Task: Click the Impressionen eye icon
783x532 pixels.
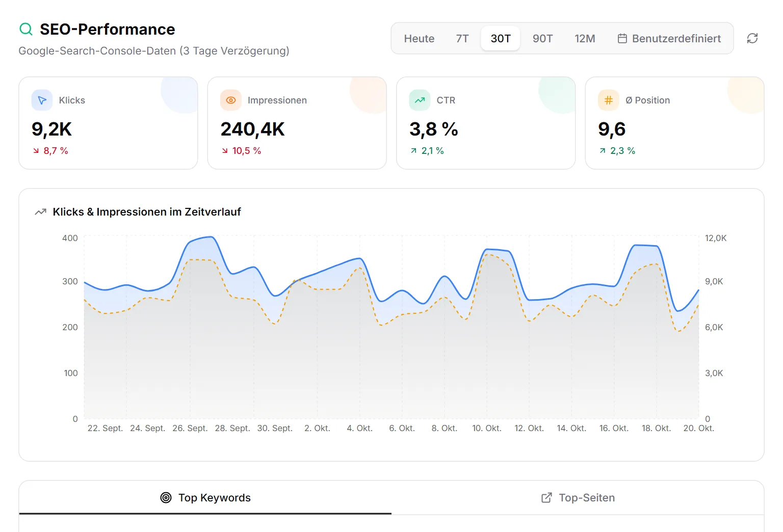Action: click(x=231, y=100)
